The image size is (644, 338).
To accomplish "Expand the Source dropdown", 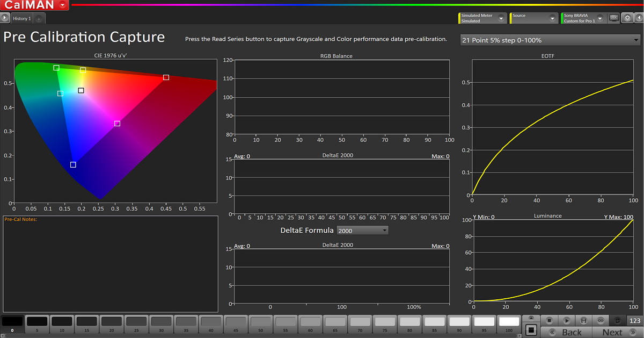I will pyautogui.click(x=553, y=18).
